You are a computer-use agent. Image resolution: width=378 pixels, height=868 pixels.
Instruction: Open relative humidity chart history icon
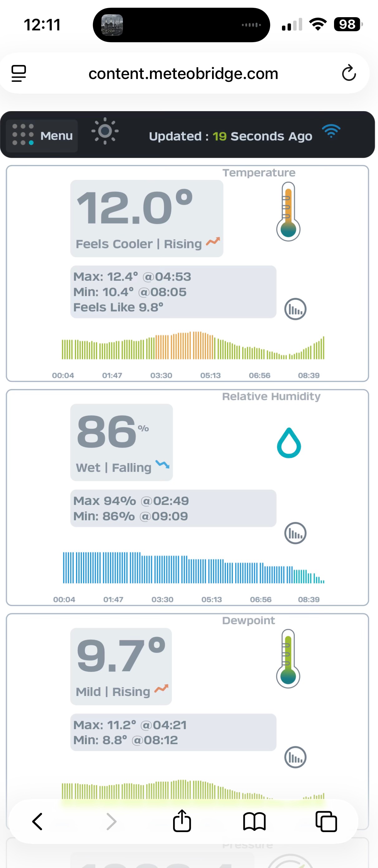pos(295,533)
